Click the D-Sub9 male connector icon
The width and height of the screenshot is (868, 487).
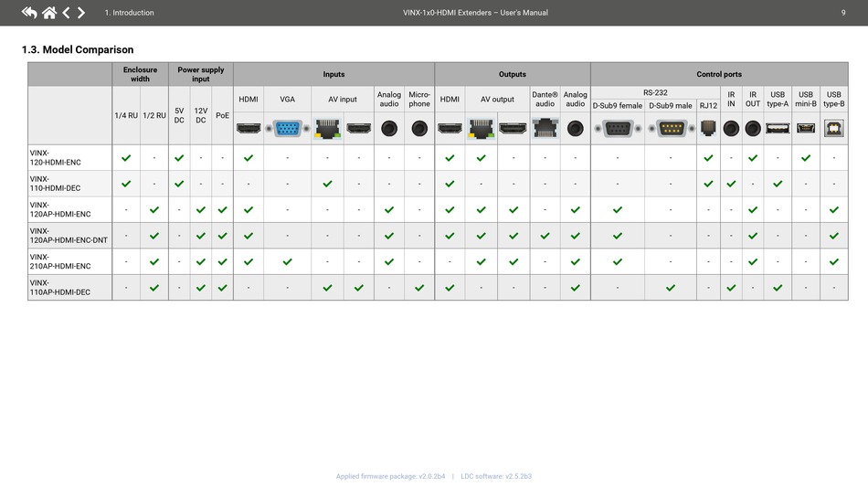point(671,129)
